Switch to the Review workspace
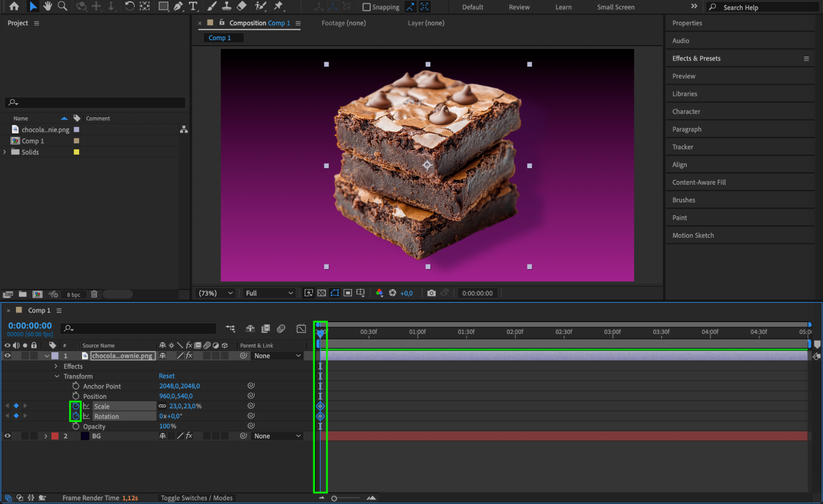The height and width of the screenshot is (504, 823). 519,7
